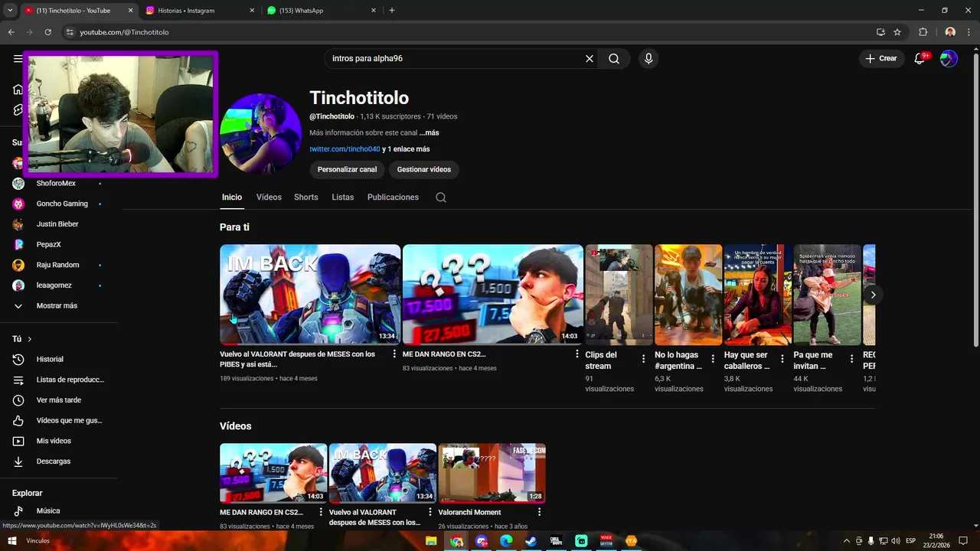Open options for Pa que me invitan short
The image size is (980, 551).
pyautogui.click(x=851, y=359)
